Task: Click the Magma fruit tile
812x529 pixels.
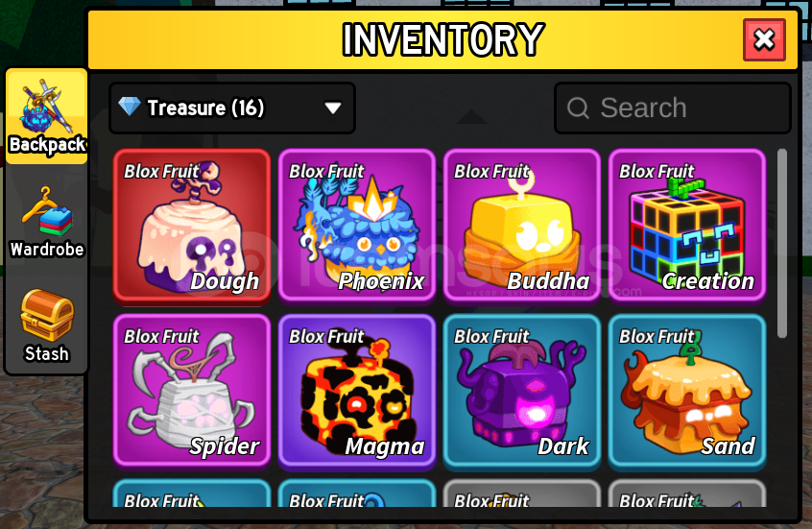Action: point(357,391)
